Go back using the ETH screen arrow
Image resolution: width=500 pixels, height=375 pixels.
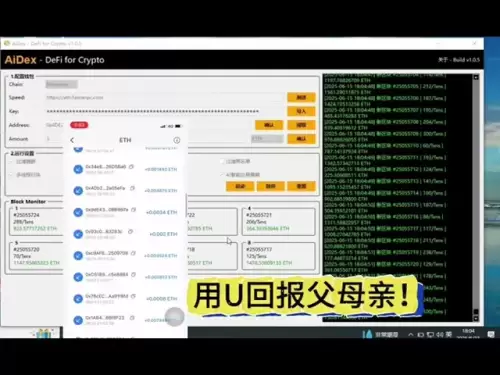coord(72,140)
